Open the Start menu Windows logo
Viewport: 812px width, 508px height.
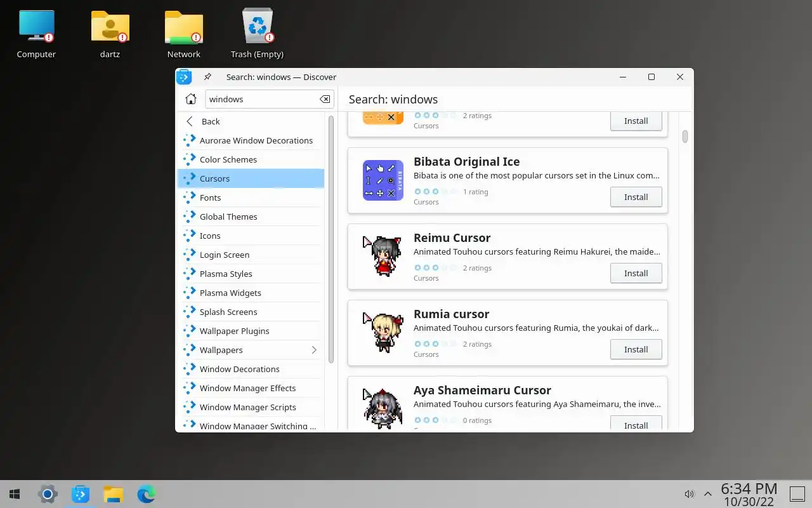(x=15, y=494)
